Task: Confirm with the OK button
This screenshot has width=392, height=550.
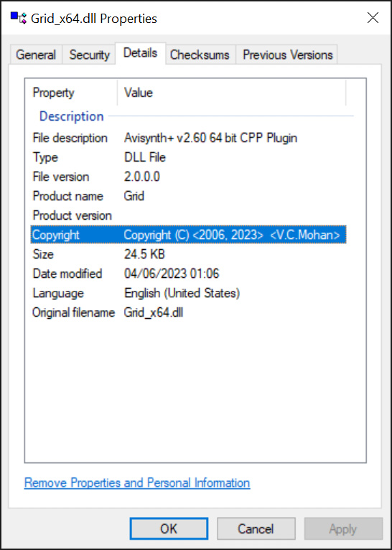Action: tap(169, 528)
